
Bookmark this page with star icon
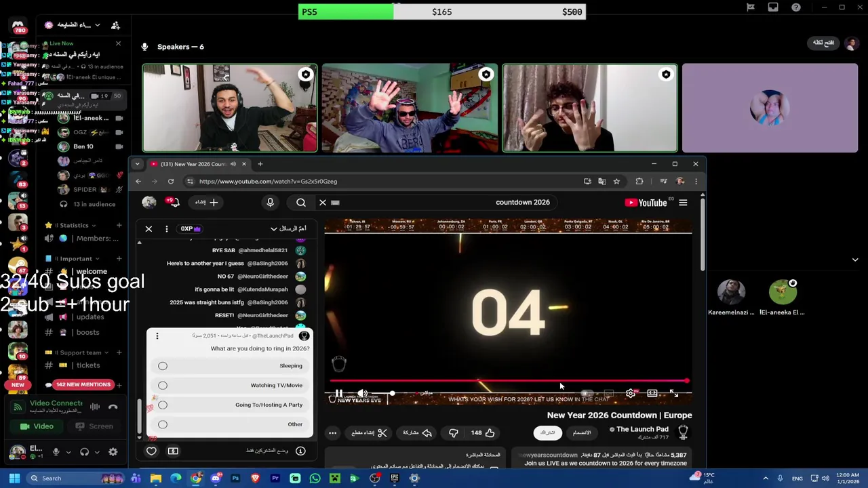tap(616, 181)
